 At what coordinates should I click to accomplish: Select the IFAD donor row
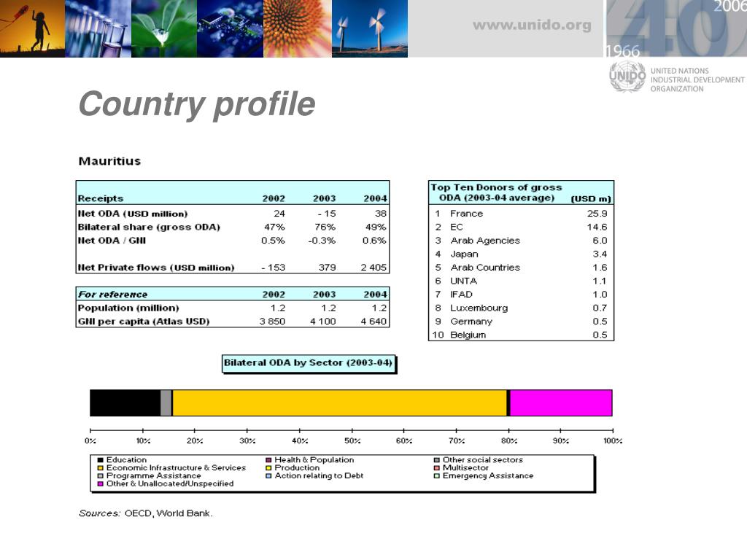pos(521,295)
